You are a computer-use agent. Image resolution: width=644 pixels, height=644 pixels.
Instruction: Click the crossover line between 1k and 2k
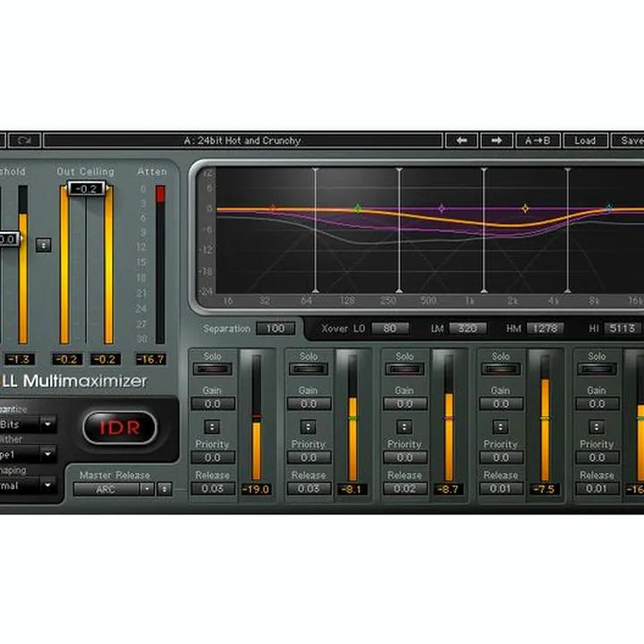pos(484,230)
